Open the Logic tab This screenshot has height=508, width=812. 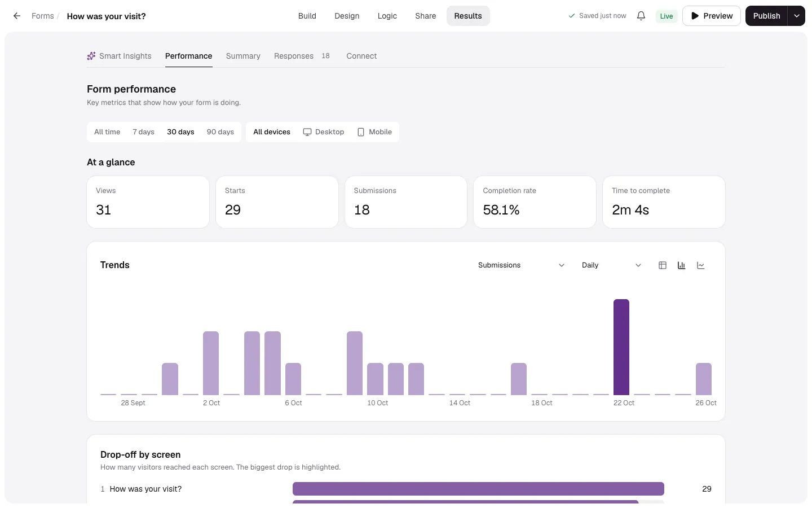click(387, 16)
